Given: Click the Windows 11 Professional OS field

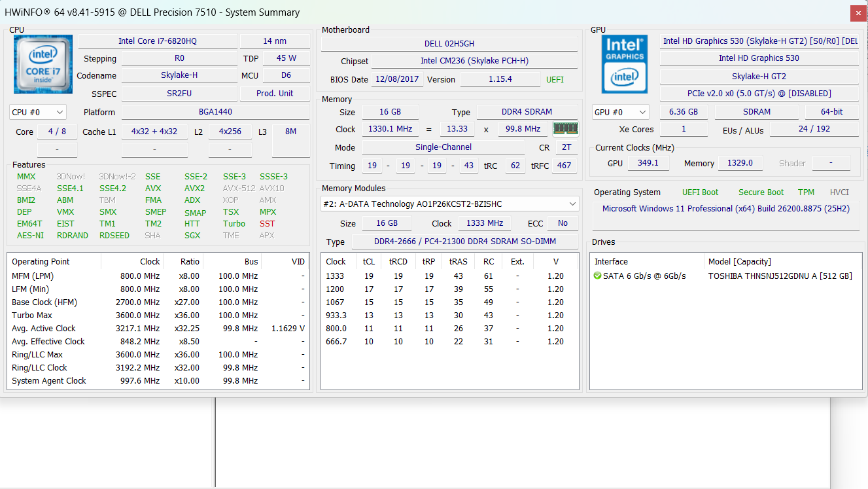Looking at the screenshot, I should point(726,209).
